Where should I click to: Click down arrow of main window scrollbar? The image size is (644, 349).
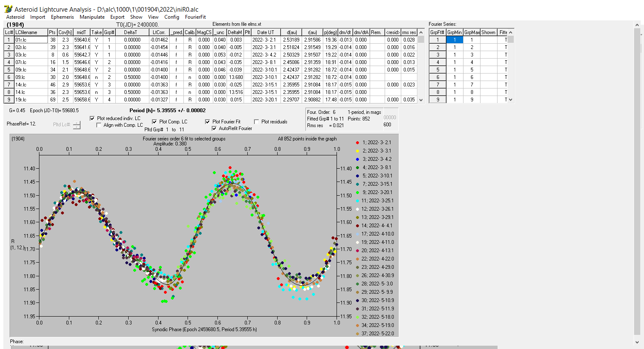(637, 342)
